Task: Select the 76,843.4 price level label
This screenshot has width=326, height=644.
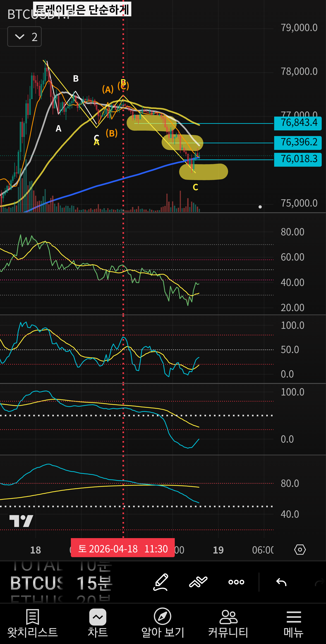Action: 298,123
